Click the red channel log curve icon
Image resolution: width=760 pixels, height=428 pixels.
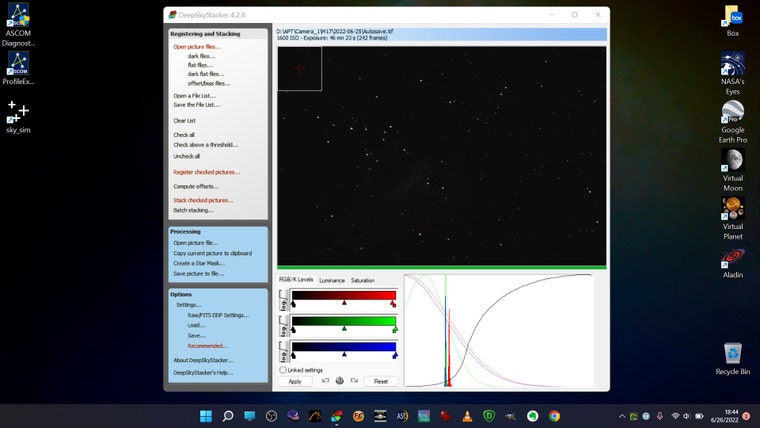(284, 300)
